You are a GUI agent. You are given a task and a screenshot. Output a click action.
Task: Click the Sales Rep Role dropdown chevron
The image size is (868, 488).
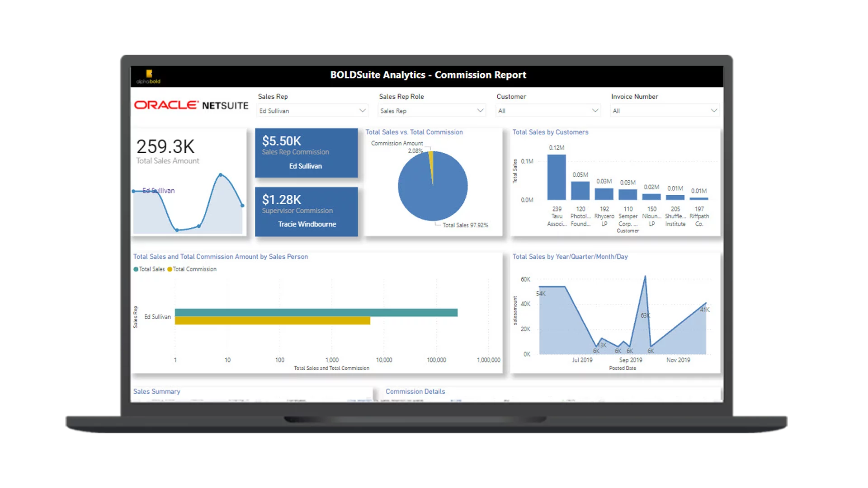coord(480,111)
